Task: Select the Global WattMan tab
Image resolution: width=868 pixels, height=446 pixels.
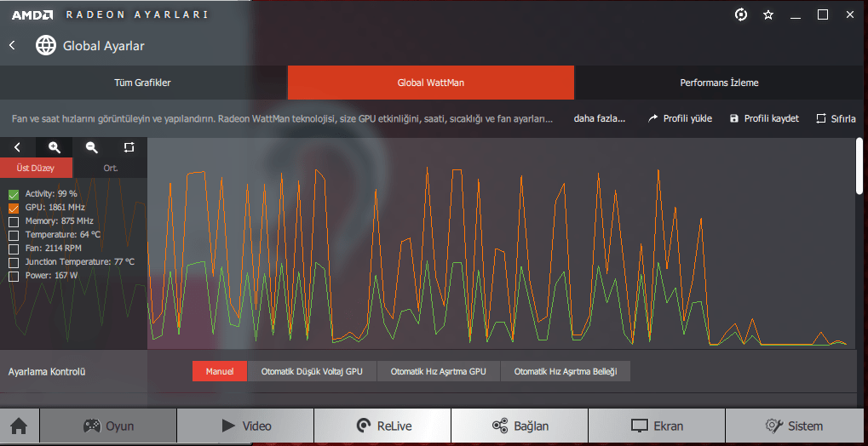Action: [431, 83]
